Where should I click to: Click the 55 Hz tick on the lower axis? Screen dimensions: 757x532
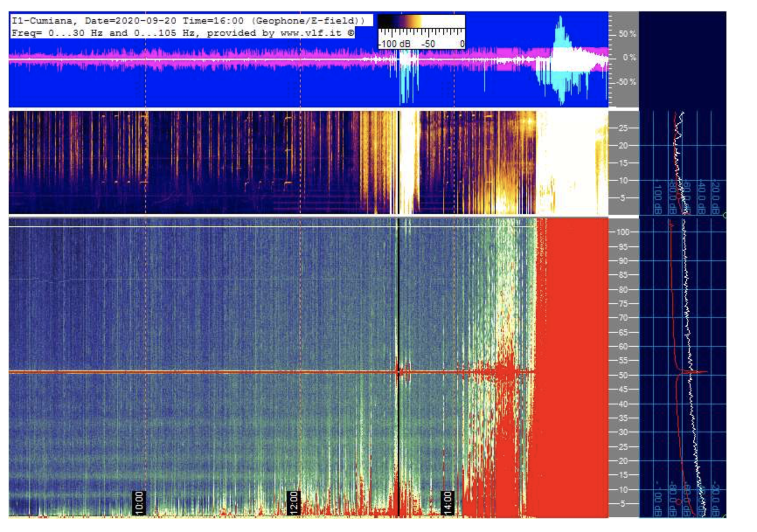click(x=622, y=360)
